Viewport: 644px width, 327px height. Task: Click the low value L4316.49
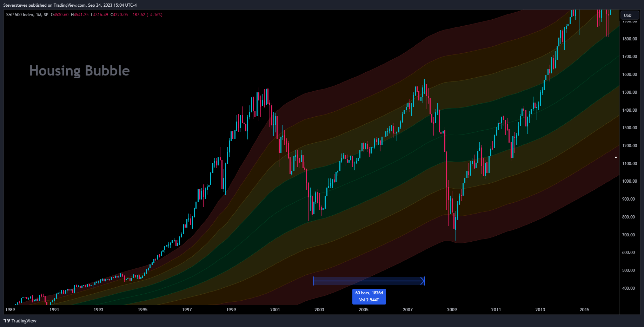point(100,15)
